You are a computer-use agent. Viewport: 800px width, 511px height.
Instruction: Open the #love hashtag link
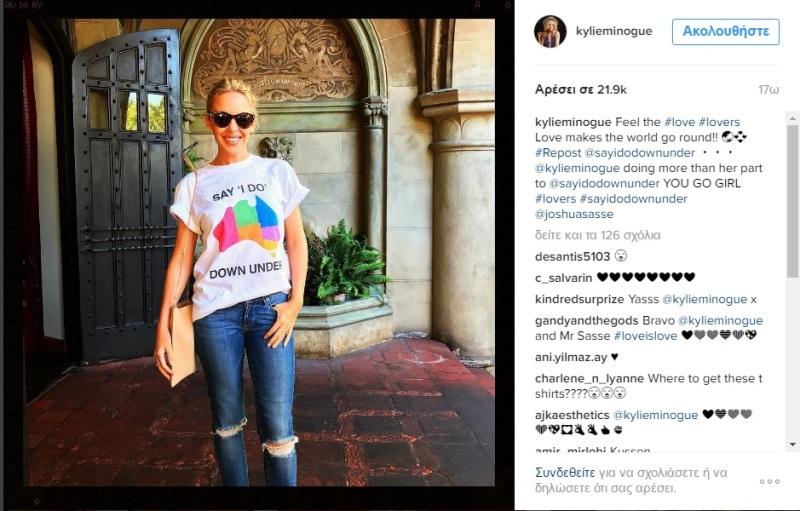[679, 122]
